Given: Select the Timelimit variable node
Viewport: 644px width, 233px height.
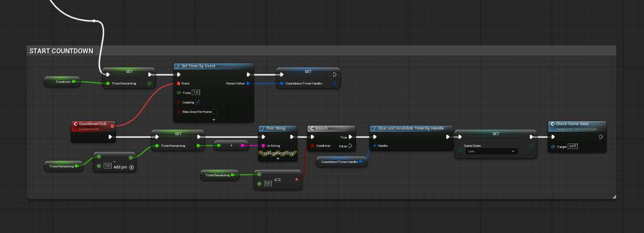Looking at the screenshot, I should [x=62, y=82].
